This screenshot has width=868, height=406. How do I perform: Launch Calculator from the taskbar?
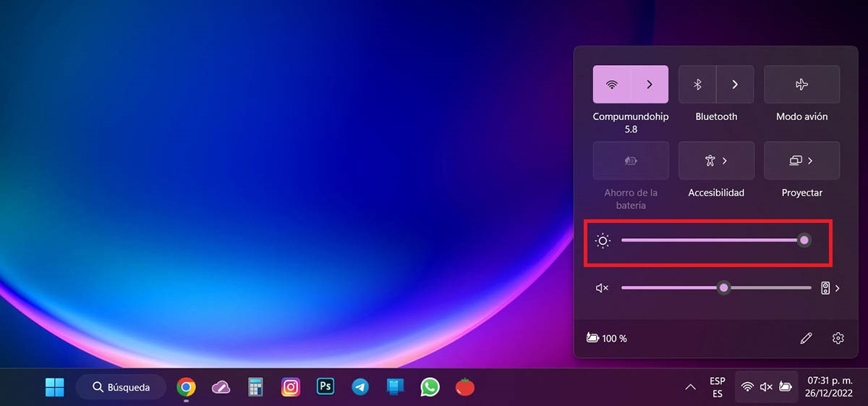[255, 387]
